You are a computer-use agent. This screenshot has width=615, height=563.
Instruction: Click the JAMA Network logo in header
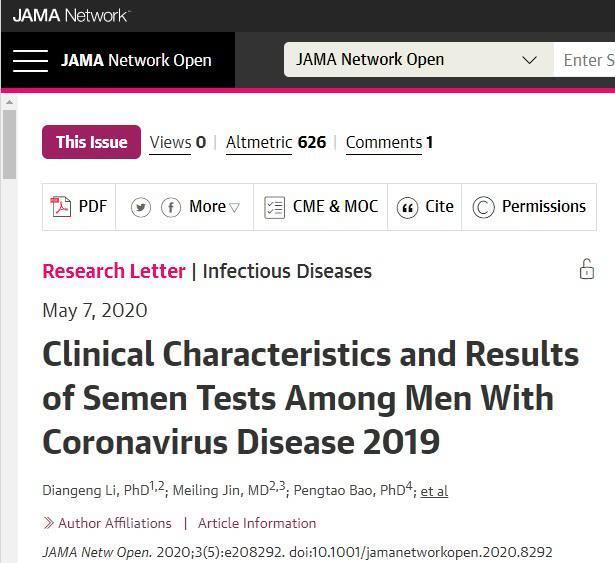71,16
